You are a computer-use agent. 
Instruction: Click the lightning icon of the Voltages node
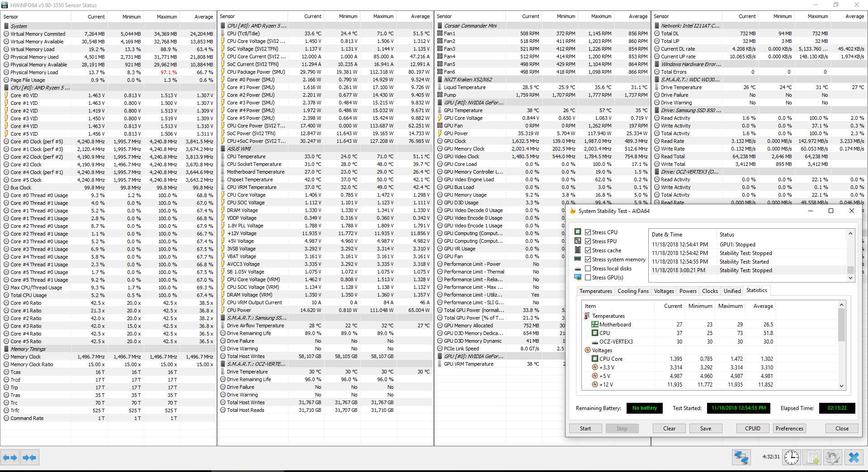tap(587, 350)
